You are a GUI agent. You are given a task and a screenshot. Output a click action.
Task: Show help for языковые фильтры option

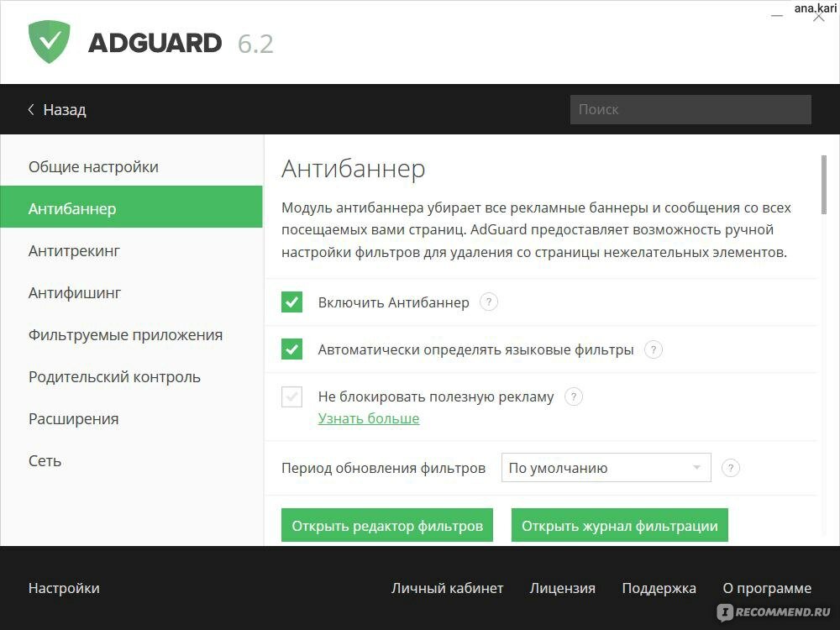653,349
